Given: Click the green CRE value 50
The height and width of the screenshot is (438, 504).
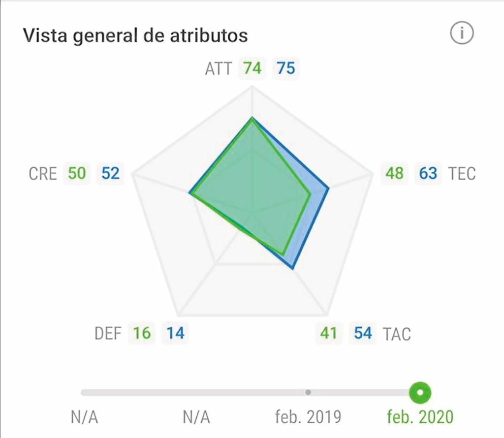Looking at the screenshot, I should coord(77,173).
